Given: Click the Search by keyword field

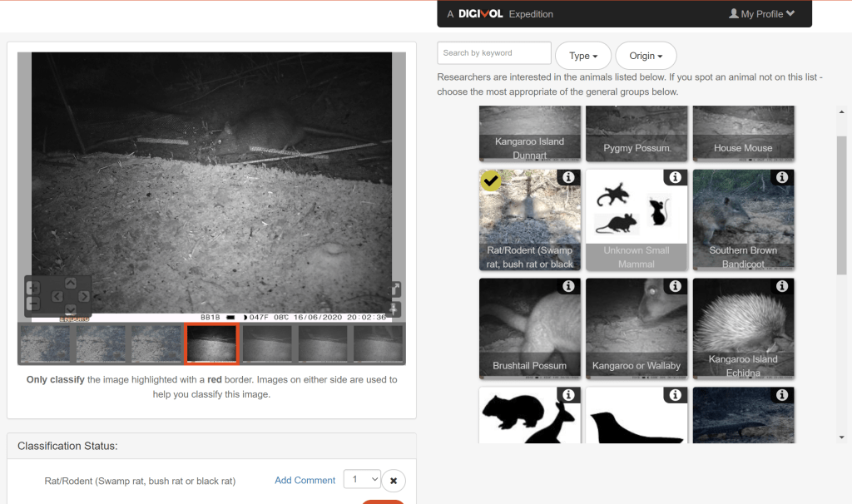Looking at the screenshot, I should pyautogui.click(x=494, y=53).
